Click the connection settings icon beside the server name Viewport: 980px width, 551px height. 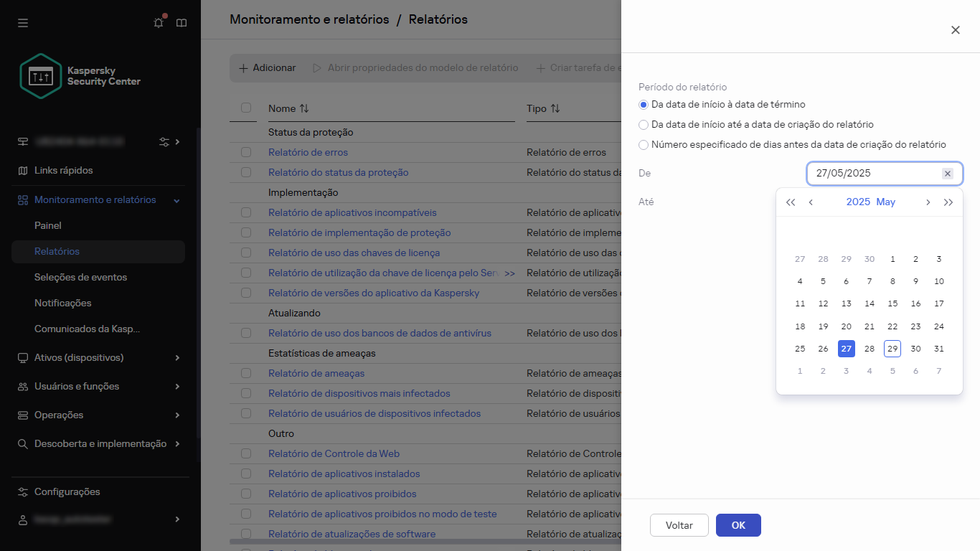coord(163,141)
